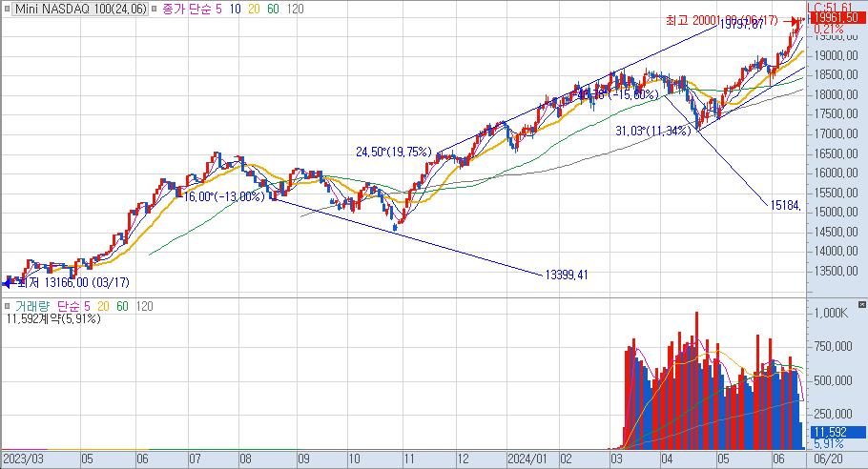This screenshot has width=868, height=469.
Task: Click the small square before 거래량 label
Action: click(8, 306)
